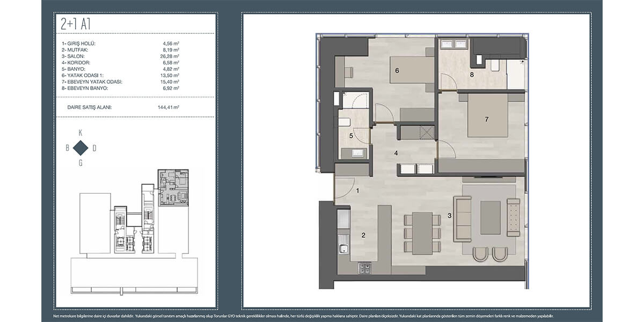Click the toilet in master bathroom 8

[495, 65]
